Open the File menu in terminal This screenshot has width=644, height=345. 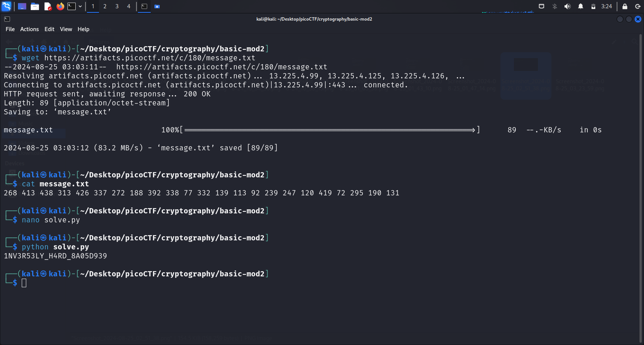10,29
